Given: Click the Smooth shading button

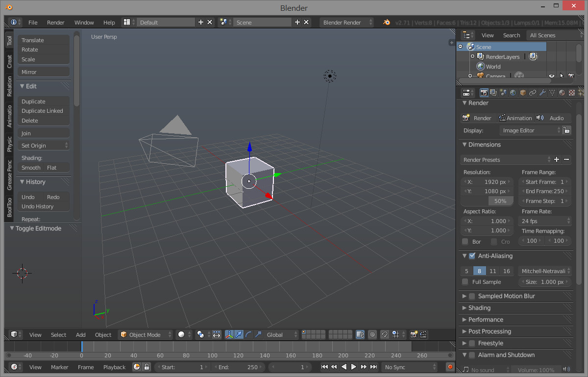Looking at the screenshot, I should pyautogui.click(x=31, y=168).
